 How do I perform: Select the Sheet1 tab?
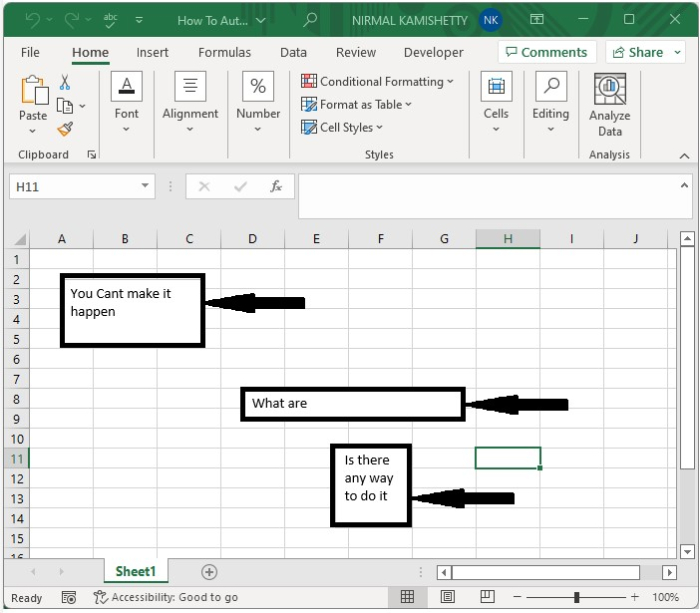136,571
